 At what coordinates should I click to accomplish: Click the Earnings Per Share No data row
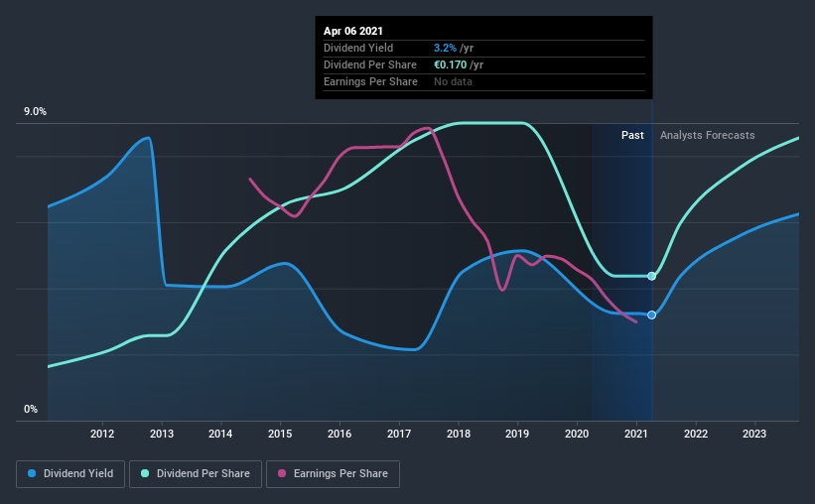coord(483,82)
